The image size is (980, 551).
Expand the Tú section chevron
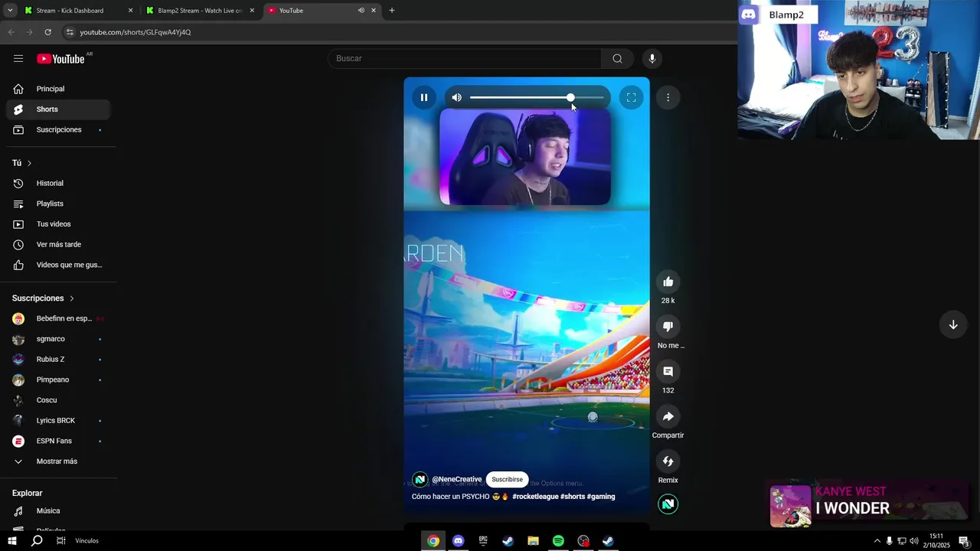(x=29, y=163)
